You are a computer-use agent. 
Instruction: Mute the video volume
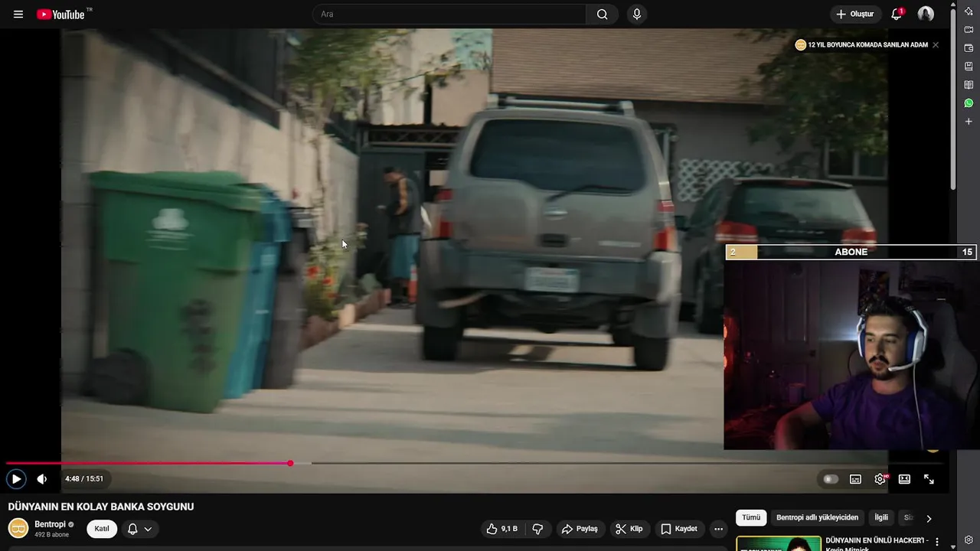[x=42, y=479]
